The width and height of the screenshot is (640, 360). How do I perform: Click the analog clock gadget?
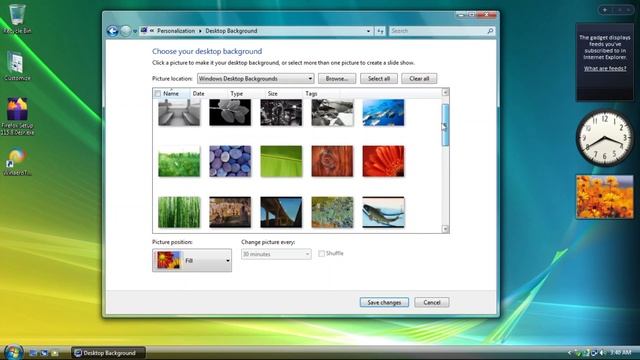tap(605, 138)
